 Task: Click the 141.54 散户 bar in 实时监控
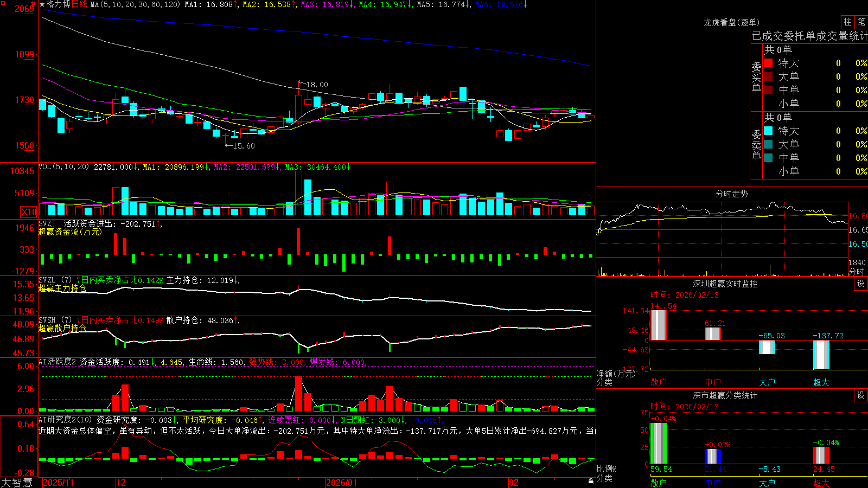coord(658,325)
